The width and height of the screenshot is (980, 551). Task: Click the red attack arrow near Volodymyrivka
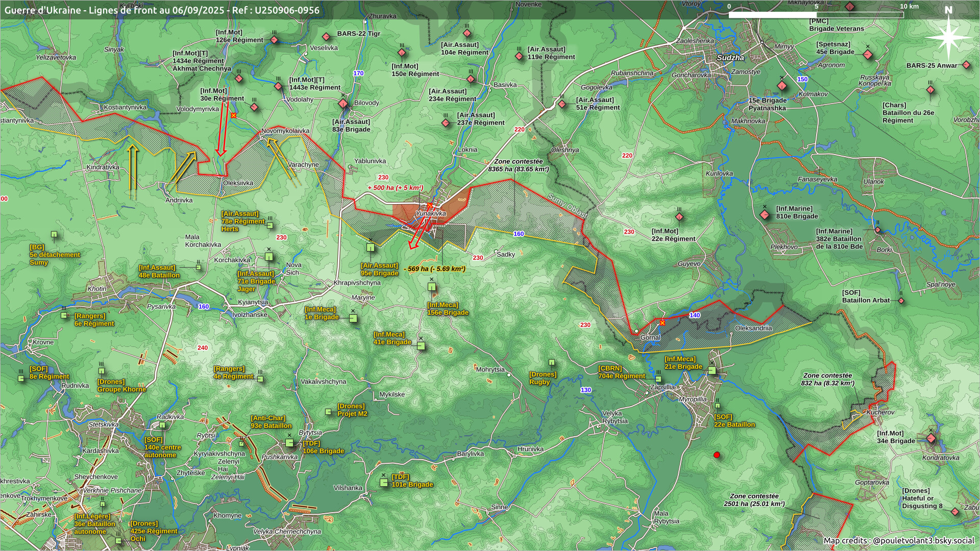click(221, 128)
